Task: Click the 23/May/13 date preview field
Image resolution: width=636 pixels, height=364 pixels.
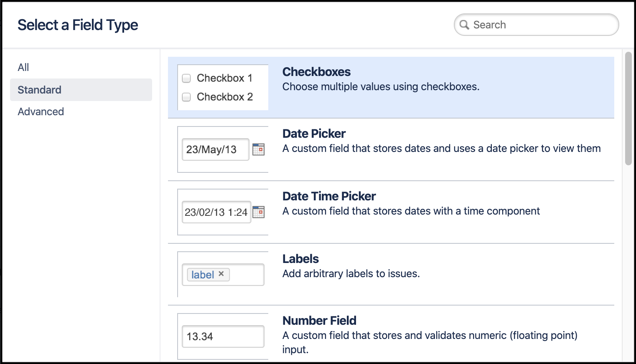Action: point(215,149)
